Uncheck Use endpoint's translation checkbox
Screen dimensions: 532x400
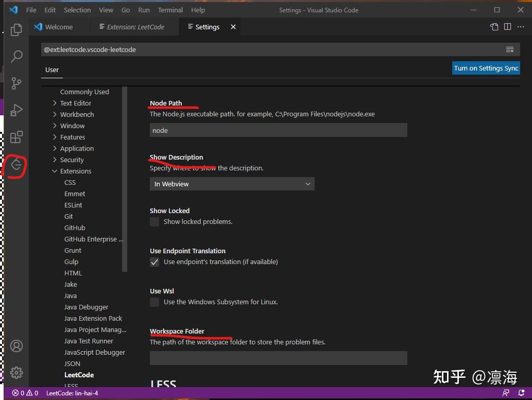pyautogui.click(x=155, y=262)
